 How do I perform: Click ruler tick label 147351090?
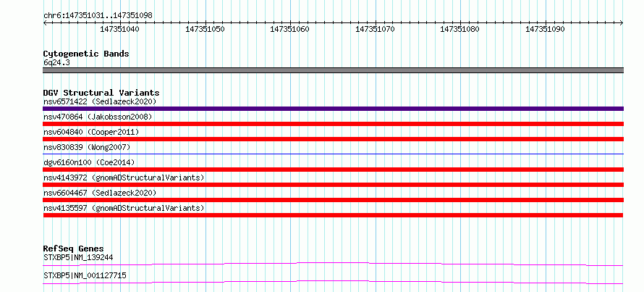coord(545,29)
